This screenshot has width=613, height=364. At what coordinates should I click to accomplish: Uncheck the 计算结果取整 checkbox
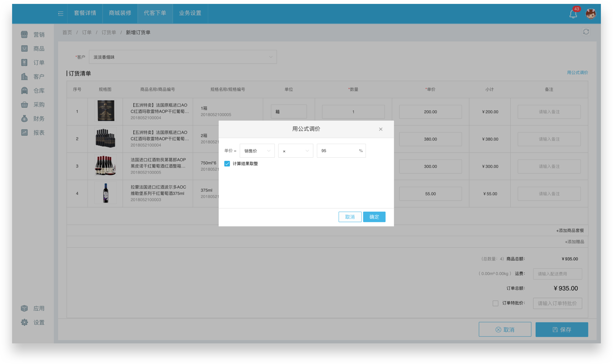coord(227,164)
